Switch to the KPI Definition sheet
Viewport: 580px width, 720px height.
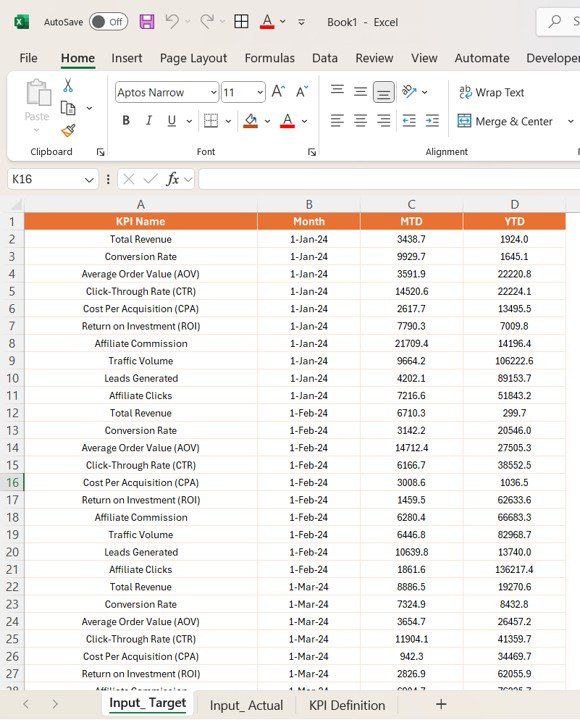point(347,705)
